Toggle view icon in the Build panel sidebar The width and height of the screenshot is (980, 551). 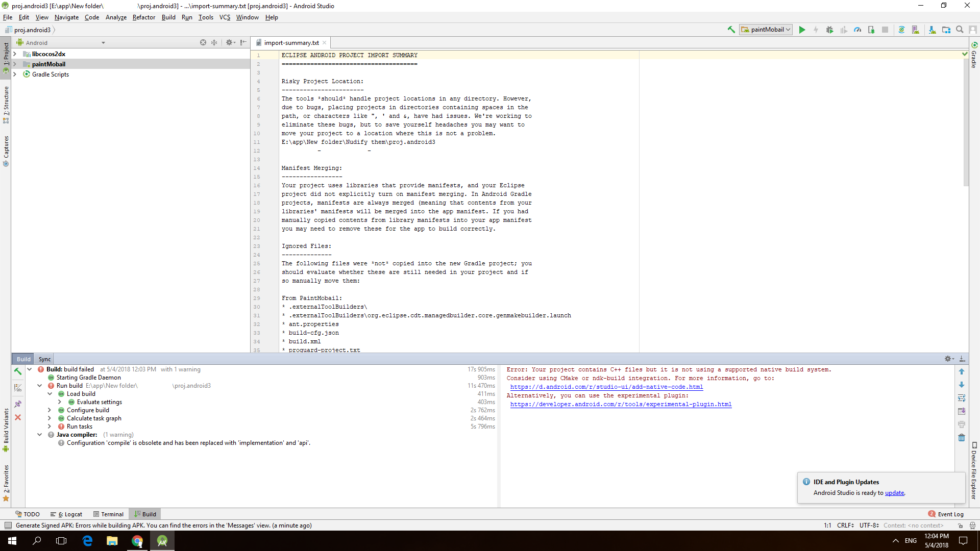point(18,388)
